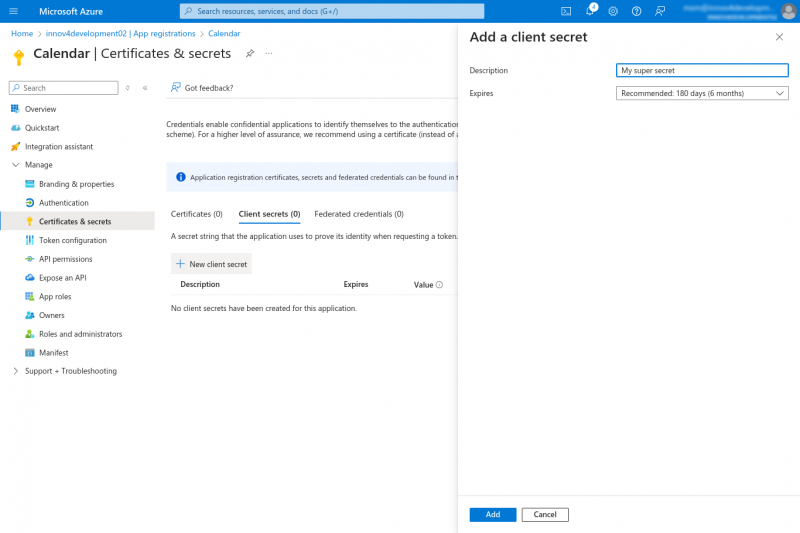This screenshot has width=800, height=533.
Task: Close the Add a client secret panel
Action: (779, 37)
